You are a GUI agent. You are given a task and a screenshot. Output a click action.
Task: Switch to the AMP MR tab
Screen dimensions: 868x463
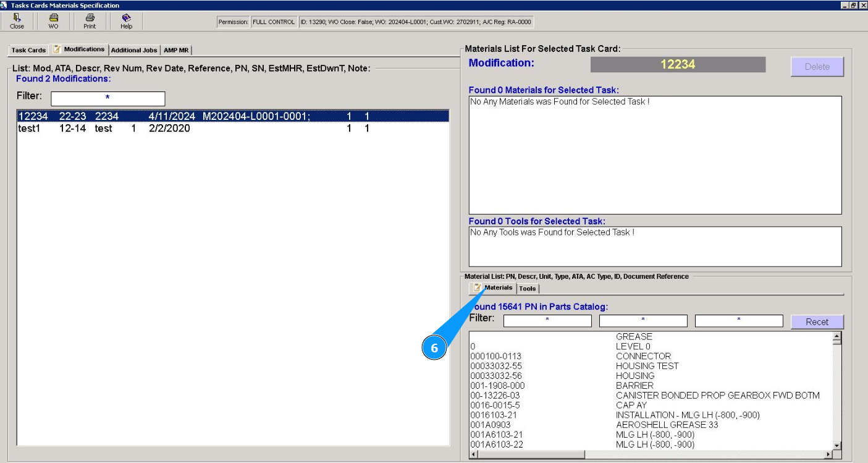click(x=176, y=50)
